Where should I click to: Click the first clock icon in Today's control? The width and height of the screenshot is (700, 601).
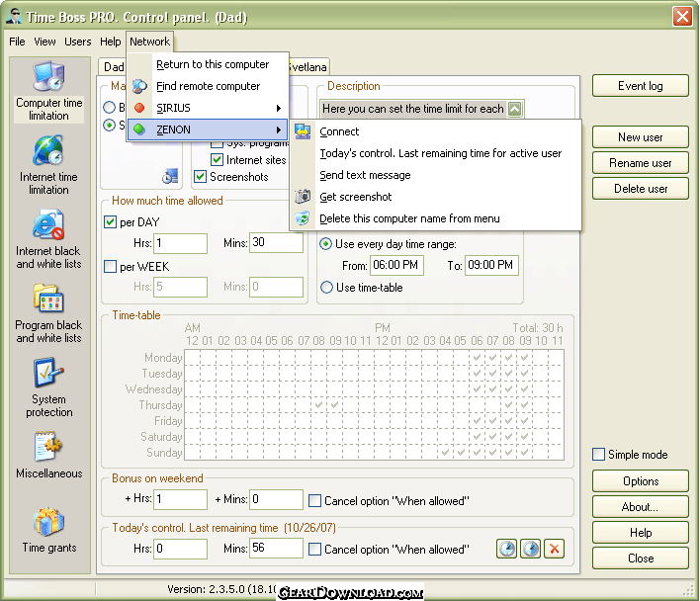pyautogui.click(x=506, y=549)
